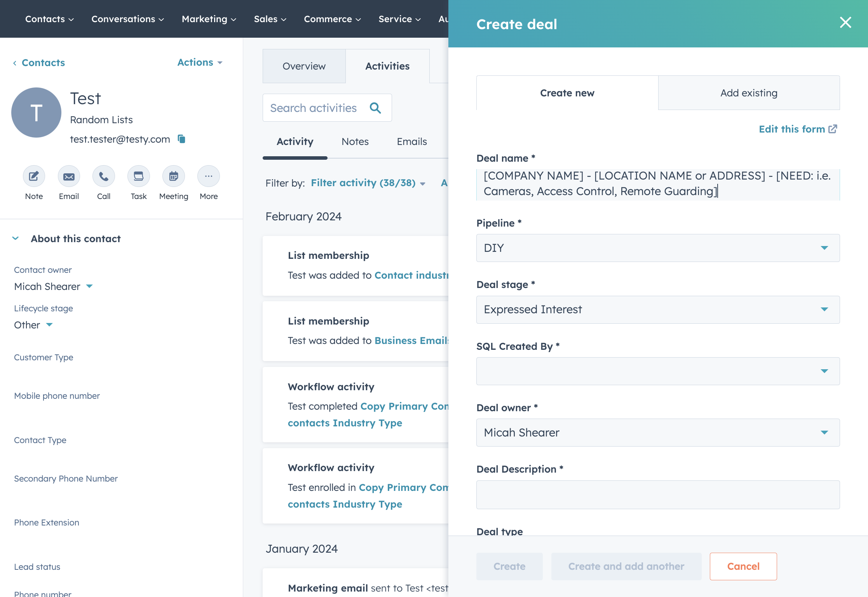Screen dimensions: 868x597
Task: Click the Lead status property label
Action: click(x=37, y=567)
